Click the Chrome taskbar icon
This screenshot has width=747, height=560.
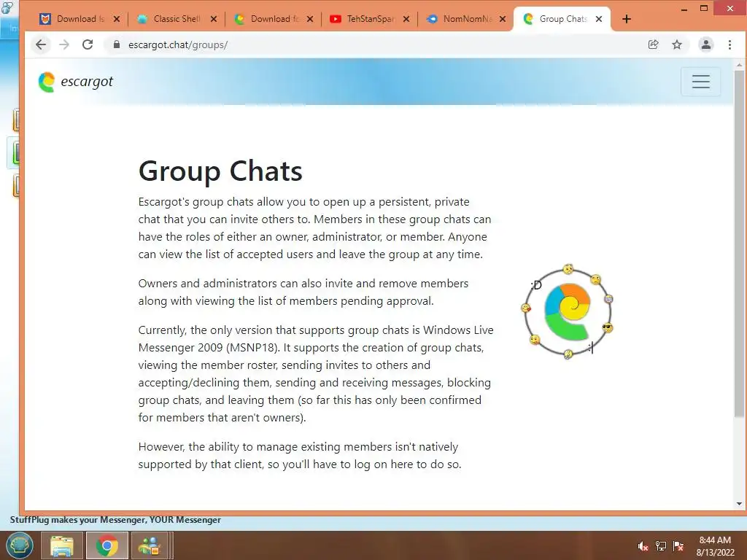click(x=107, y=545)
